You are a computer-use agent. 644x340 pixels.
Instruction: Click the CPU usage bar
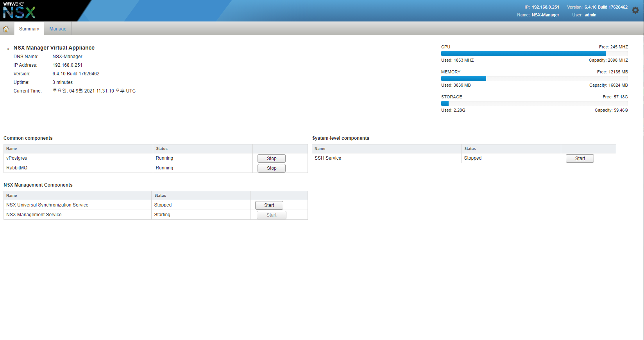tap(535, 53)
